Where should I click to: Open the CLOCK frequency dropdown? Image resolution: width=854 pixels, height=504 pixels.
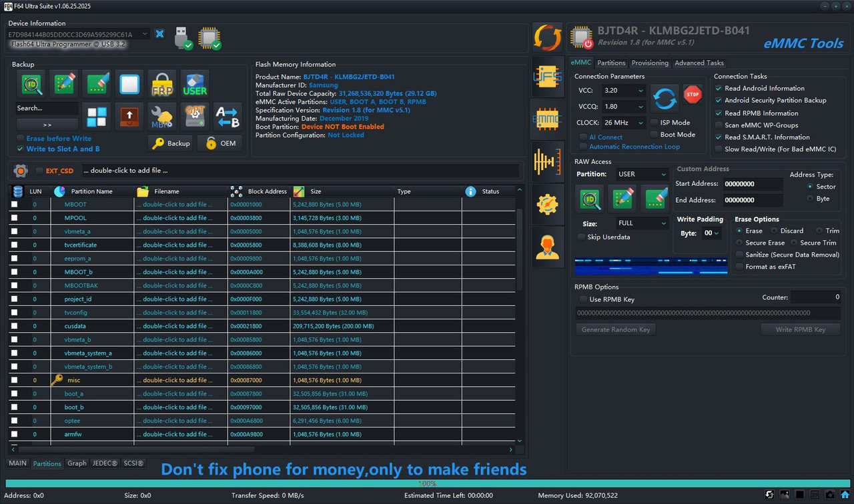[623, 123]
